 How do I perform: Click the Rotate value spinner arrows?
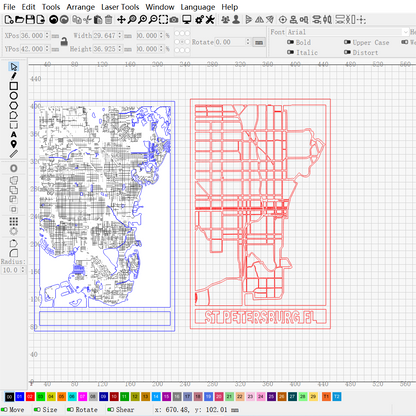click(x=248, y=42)
